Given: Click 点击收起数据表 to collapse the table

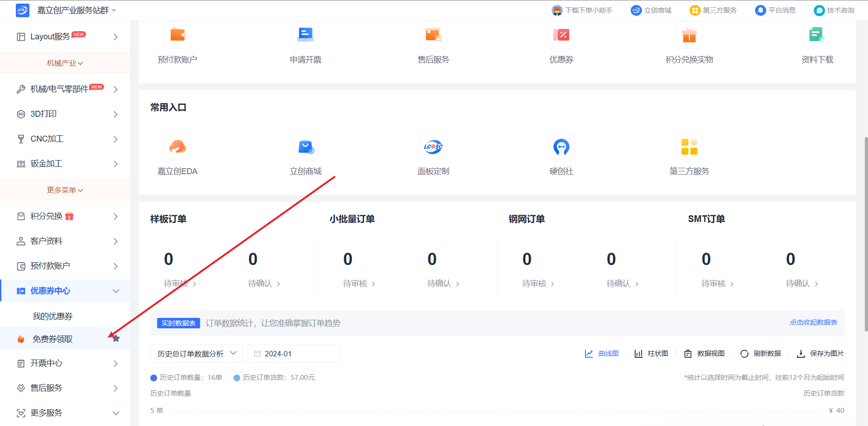Looking at the screenshot, I should point(813,322).
